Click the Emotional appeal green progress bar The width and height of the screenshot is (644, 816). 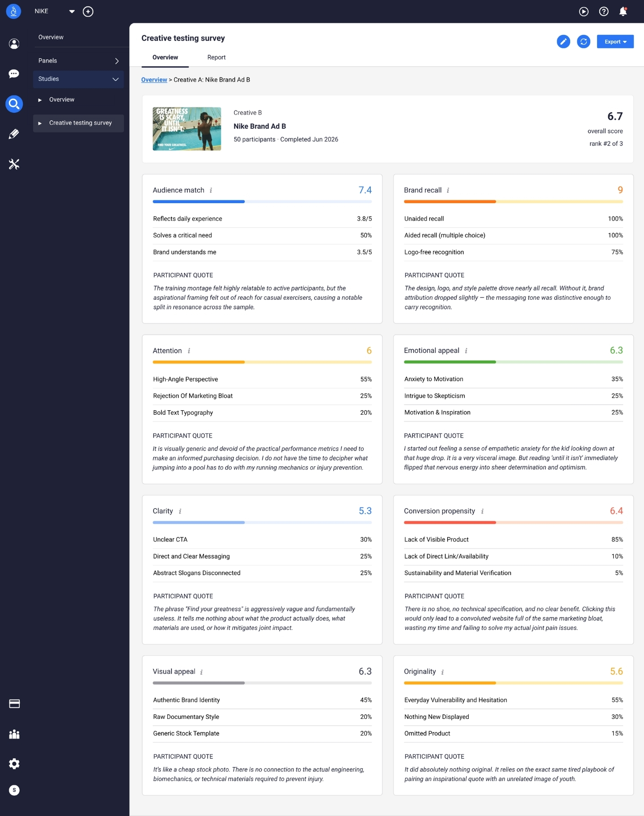pos(513,362)
